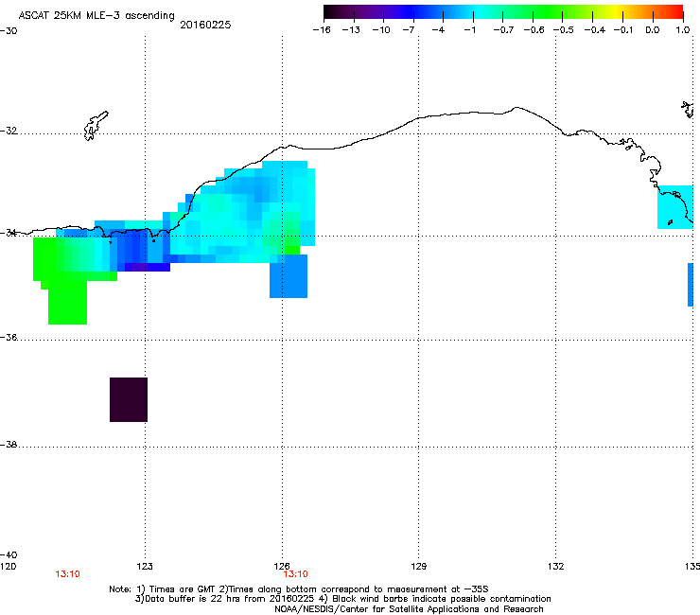
Task: Click the -13 color scale label
Action: tap(351, 30)
